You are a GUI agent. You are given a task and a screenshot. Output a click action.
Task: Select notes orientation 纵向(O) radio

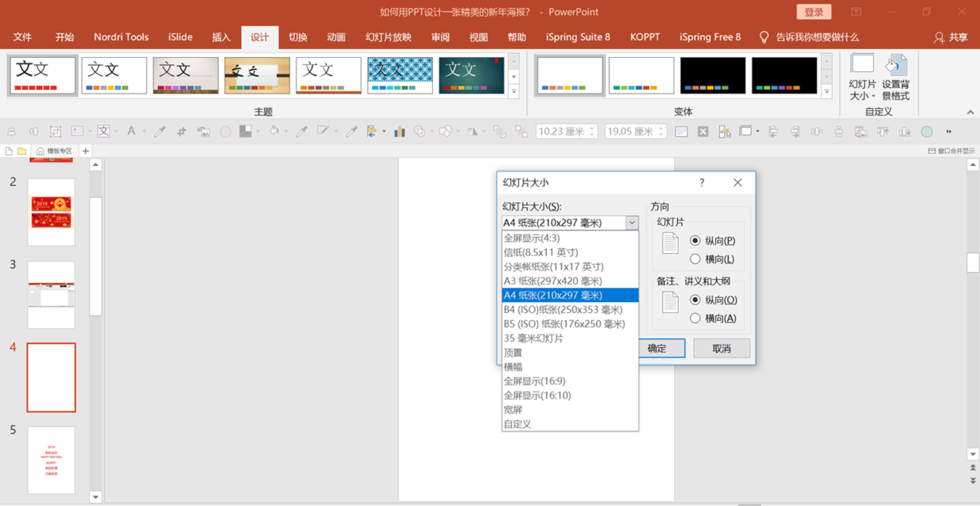695,300
